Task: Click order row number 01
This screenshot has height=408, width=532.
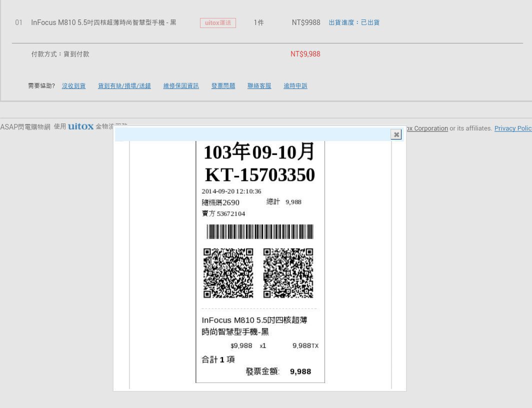Action: tap(18, 22)
